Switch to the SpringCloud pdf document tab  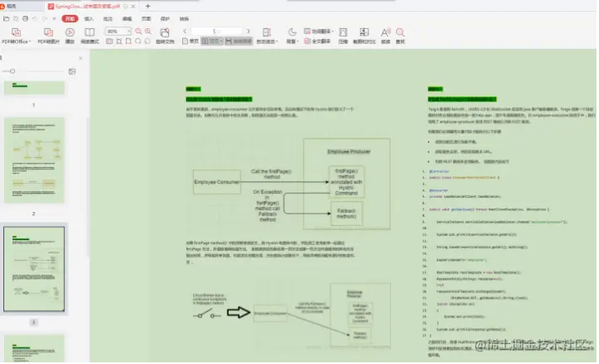87,7
